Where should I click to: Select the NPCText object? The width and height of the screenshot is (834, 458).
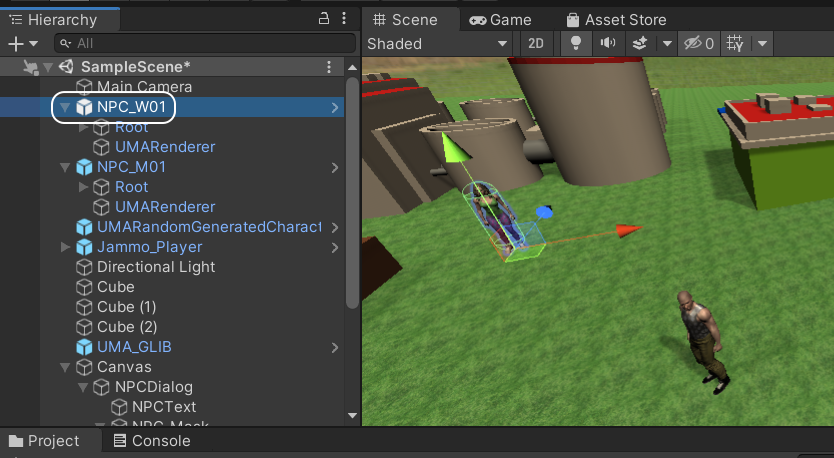point(164,407)
